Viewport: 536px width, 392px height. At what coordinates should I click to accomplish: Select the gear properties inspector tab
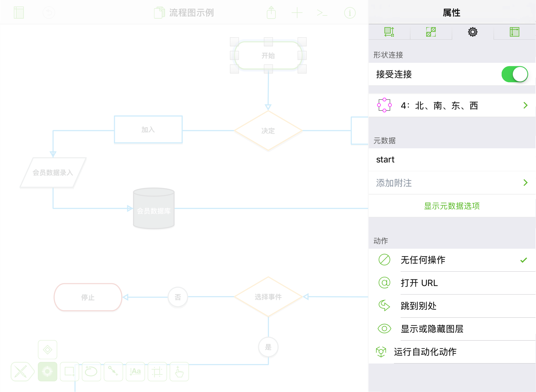tap(473, 32)
